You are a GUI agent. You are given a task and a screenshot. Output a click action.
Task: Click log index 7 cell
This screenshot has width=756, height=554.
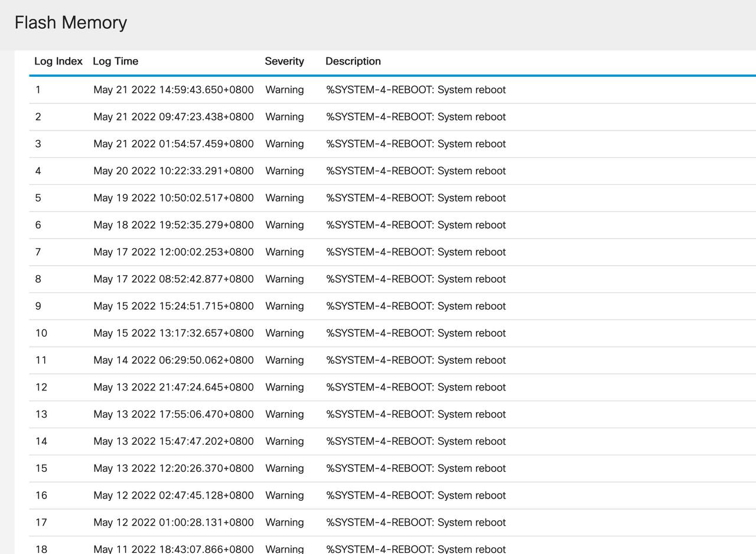click(38, 252)
